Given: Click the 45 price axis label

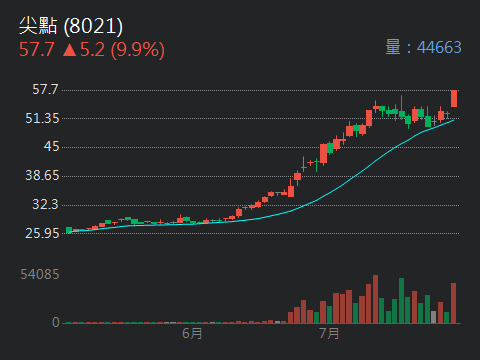Looking at the screenshot, I should click(51, 147).
